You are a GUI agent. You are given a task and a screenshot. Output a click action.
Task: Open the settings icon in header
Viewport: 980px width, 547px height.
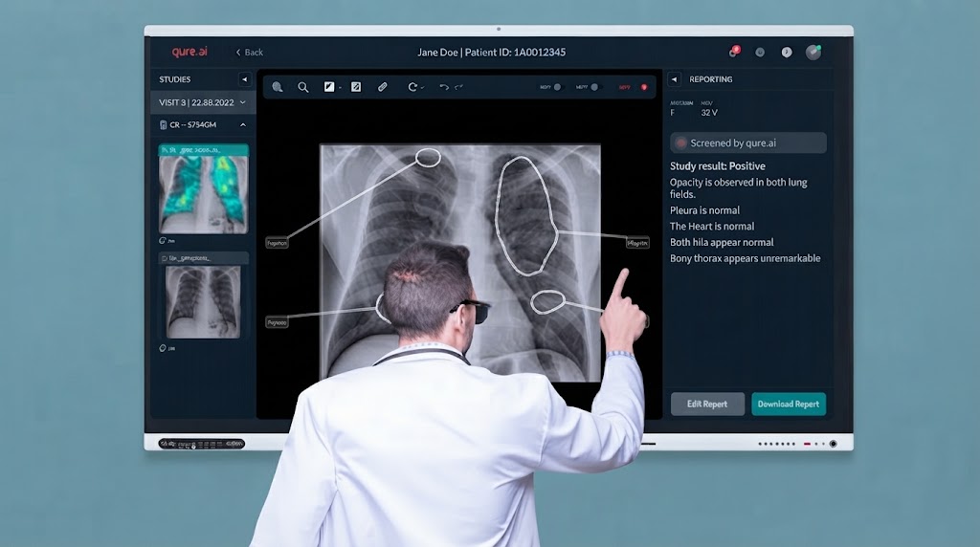(x=760, y=53)
